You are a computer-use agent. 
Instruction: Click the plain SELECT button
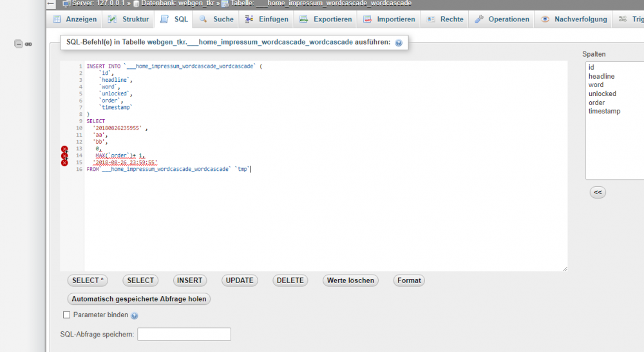[140, 280]
